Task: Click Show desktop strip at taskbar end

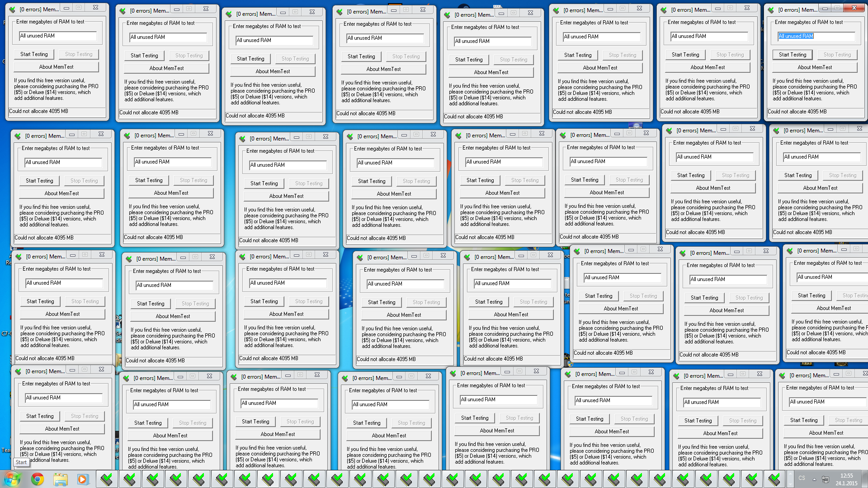Action: coord(865,479)
